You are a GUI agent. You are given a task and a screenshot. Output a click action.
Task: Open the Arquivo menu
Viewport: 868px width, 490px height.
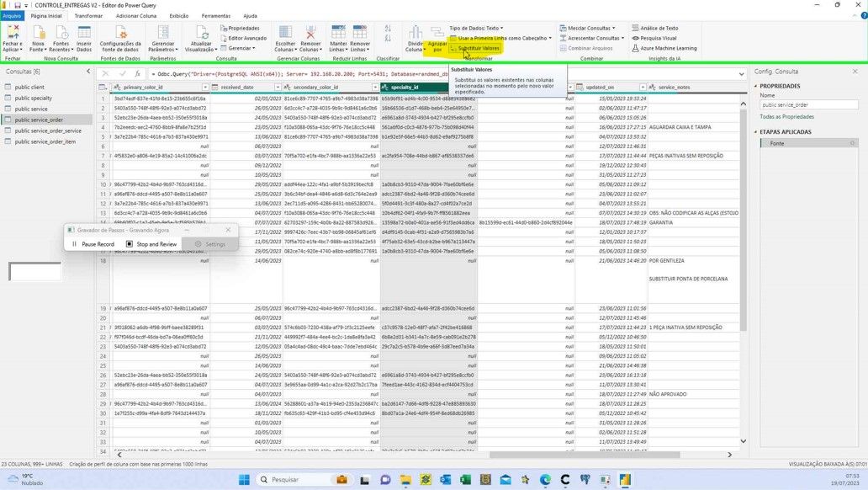pyautogui.click(x=11, y=16)
